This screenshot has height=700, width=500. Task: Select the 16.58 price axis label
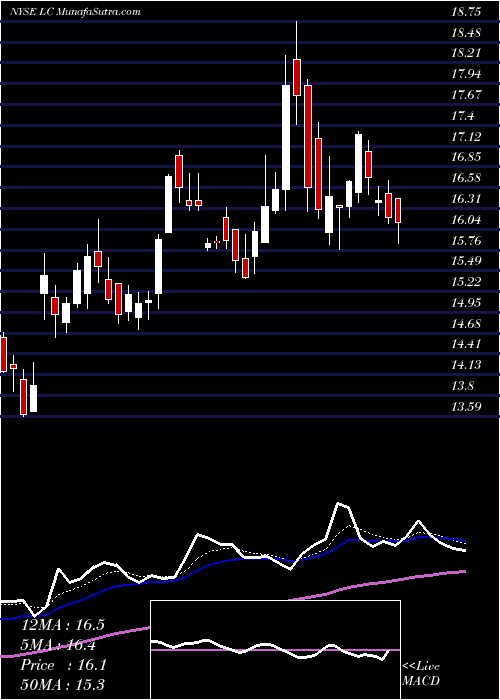coord(466,178)
